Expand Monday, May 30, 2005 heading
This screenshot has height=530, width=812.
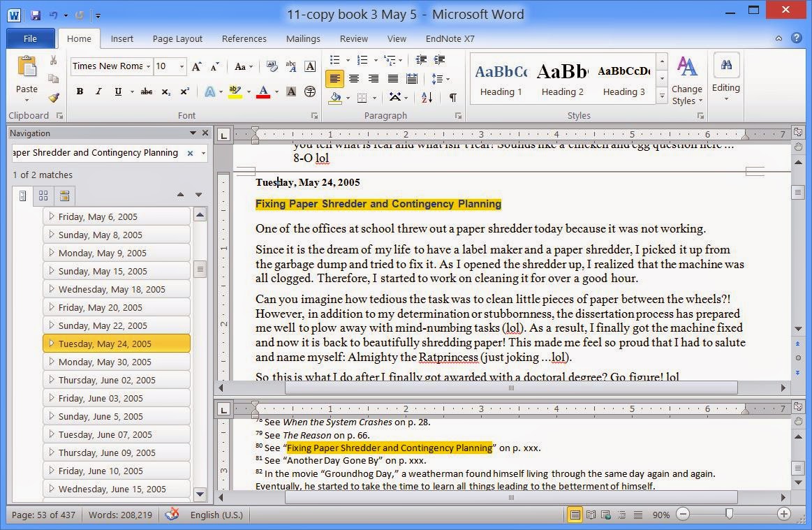pyautogui.click(x=51, y=361)
